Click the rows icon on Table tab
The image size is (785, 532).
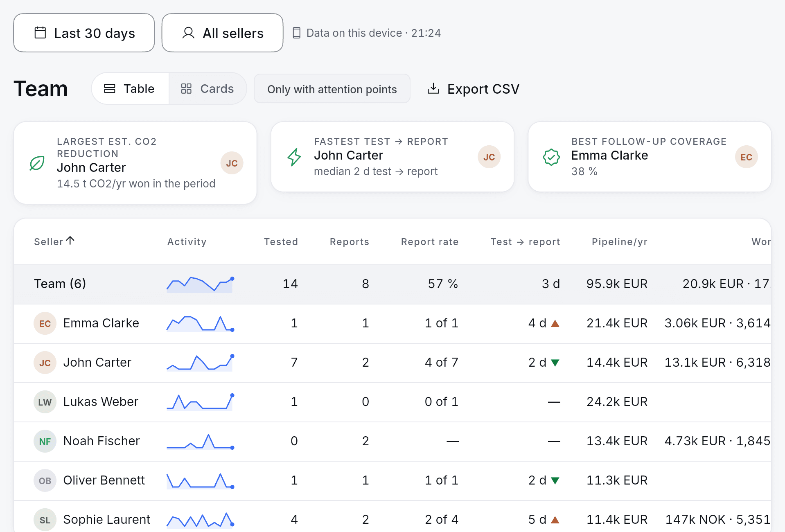click(x=110, y=88)
